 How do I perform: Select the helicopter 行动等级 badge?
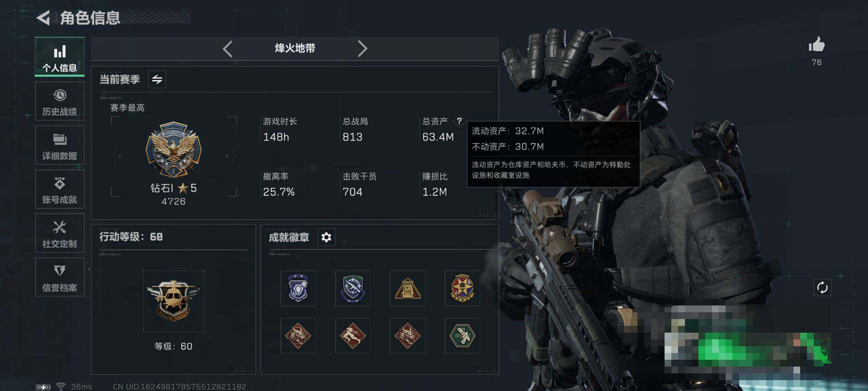(x=174, y=301)
